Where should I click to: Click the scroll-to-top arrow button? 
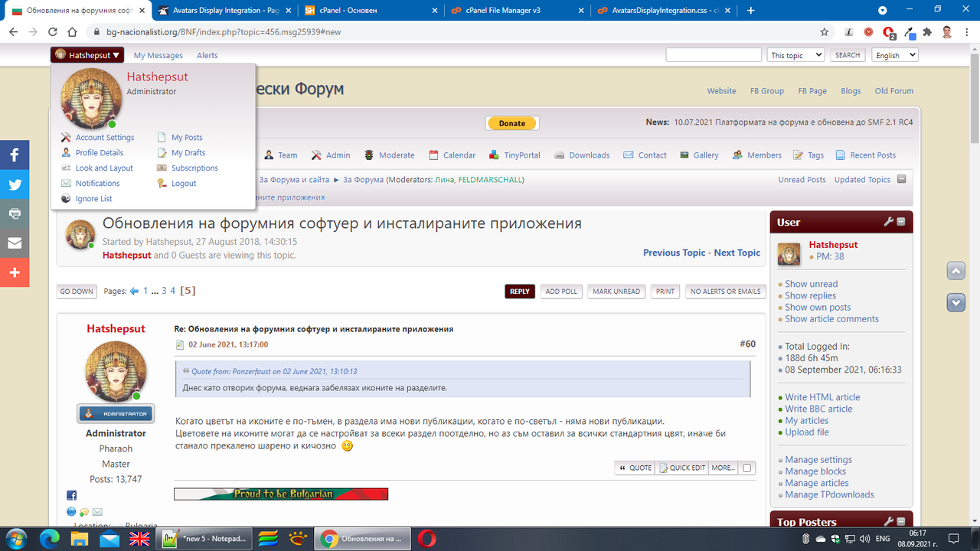point(955,271)
